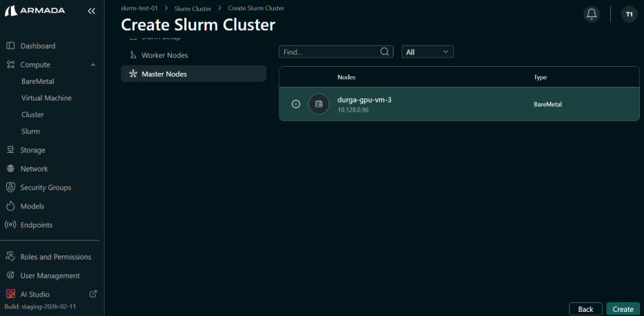Click Create Slurm Cluster breadcrumb
Image resolution: width=644 pixels, height=316 pixels.
(256, 8)
